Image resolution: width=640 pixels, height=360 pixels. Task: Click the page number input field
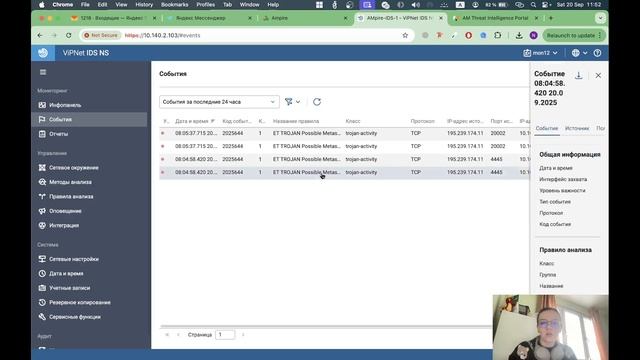tap(225, 335)
